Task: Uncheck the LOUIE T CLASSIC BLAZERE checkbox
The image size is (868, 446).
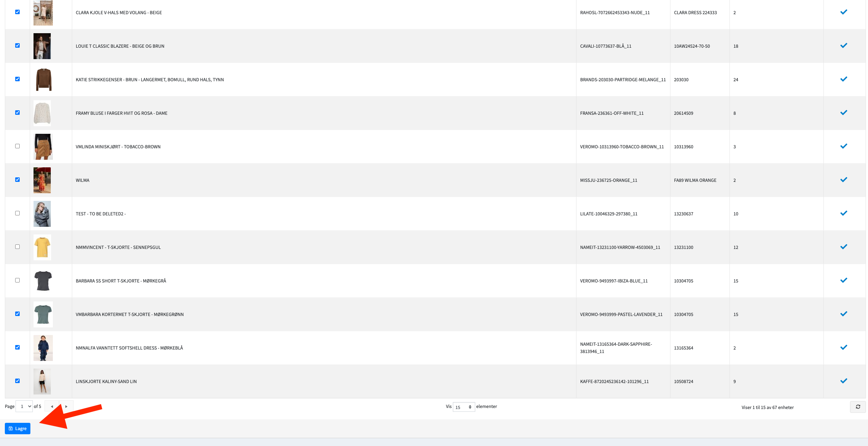Action: (x=17, y=46)
